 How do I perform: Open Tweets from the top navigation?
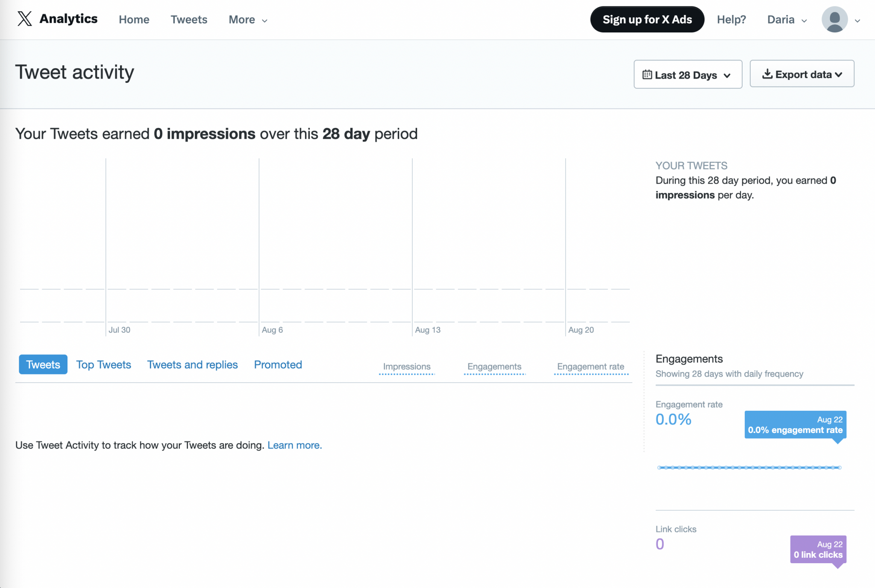pyautogui.click(x=189, y=20)
